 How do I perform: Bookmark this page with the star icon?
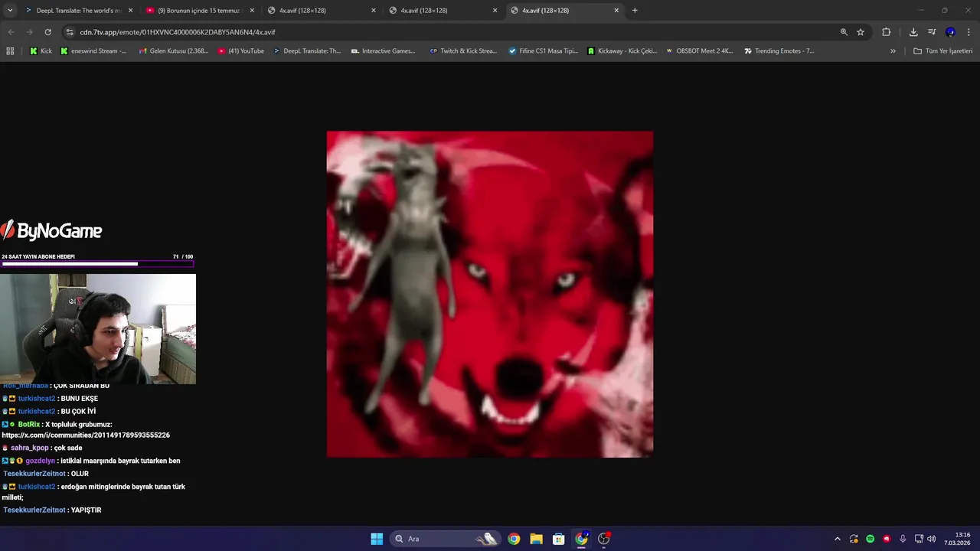pos(861,32)
